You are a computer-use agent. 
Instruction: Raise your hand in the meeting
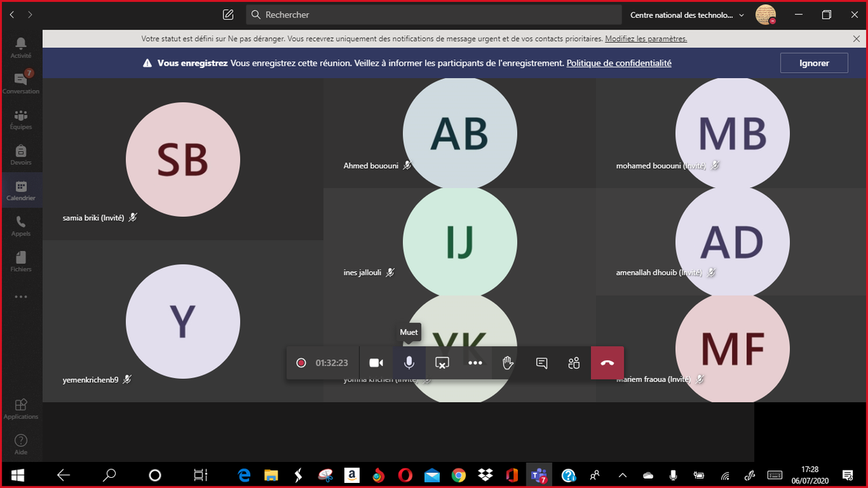(x=508, y=363)
